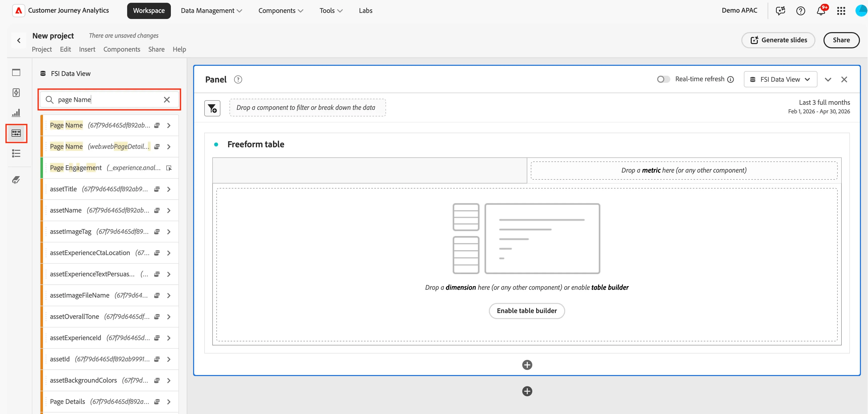The height and width of the screenshot is (414, 868).
Task: Collapse the Panel with the chevron
Action: [x=828, y=80]
